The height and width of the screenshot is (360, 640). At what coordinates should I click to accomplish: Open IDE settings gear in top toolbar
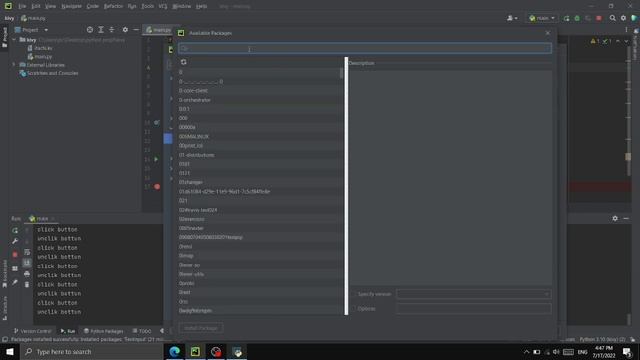[623, 18]
